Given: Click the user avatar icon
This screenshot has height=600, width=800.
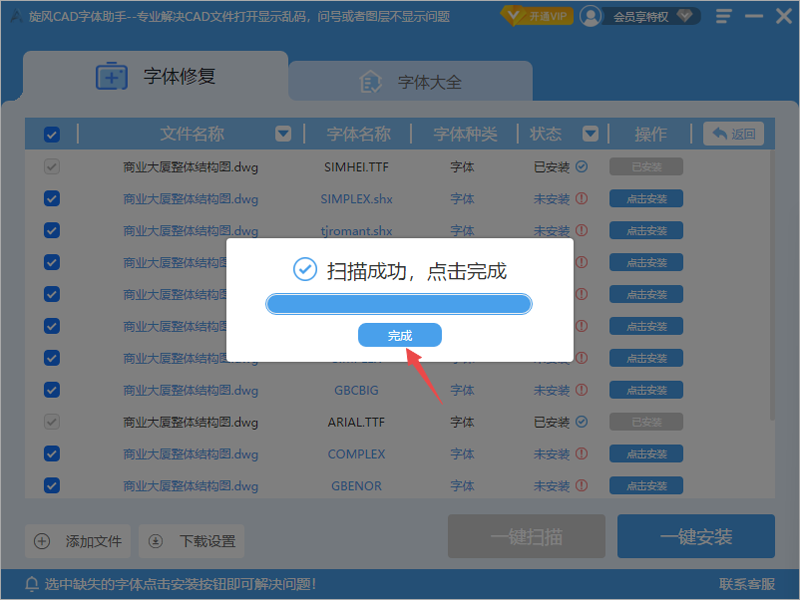Looking at the screenshot, I should (590, 16).
